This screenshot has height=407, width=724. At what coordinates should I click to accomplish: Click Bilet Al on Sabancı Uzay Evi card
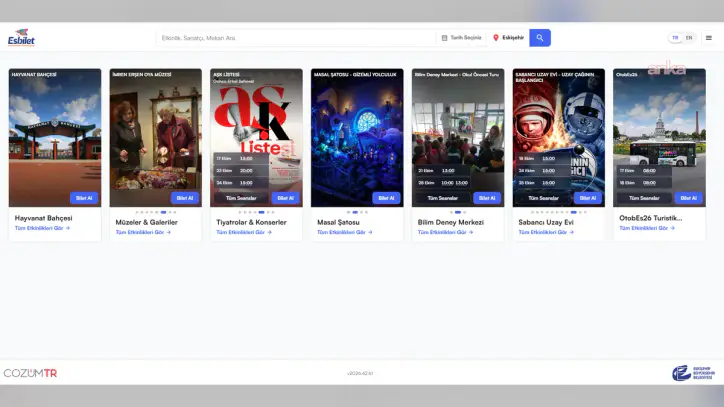[x=587, y=198]
